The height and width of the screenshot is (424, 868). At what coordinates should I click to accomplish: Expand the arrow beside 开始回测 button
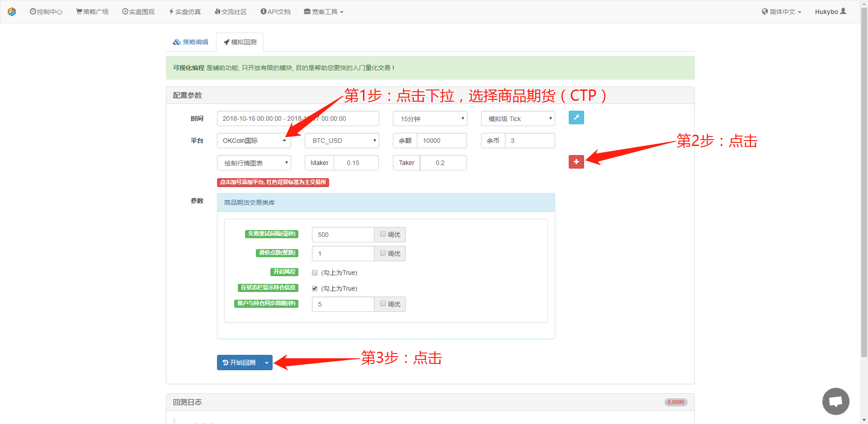(x=267, y=363)
